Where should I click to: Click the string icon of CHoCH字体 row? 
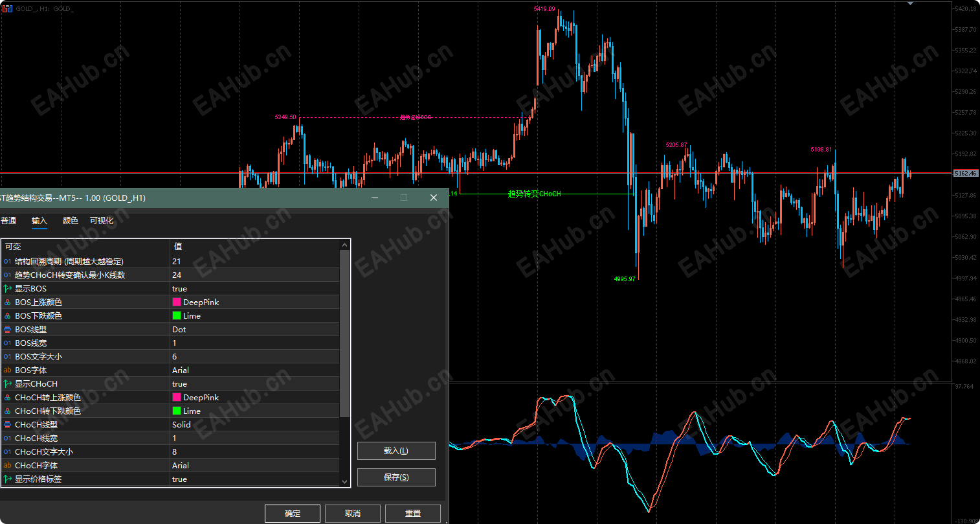(8, 466)
